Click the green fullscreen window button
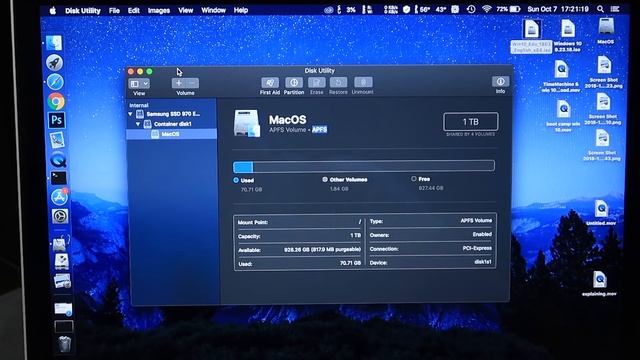Image resolution: width=640 pixels, height=360 pixels. coord(149,71)
